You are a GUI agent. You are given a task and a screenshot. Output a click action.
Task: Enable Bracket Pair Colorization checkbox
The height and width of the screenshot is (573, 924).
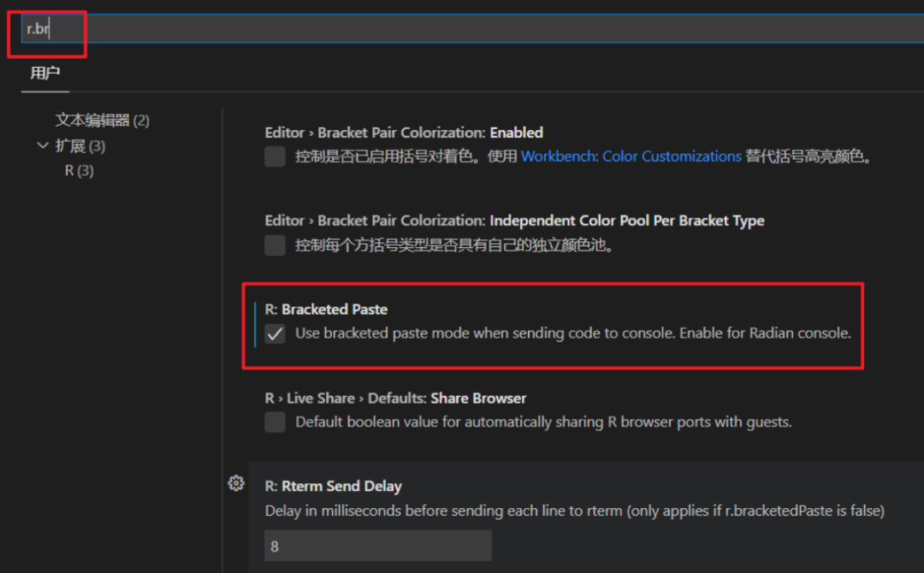click(x=275, y=157)
